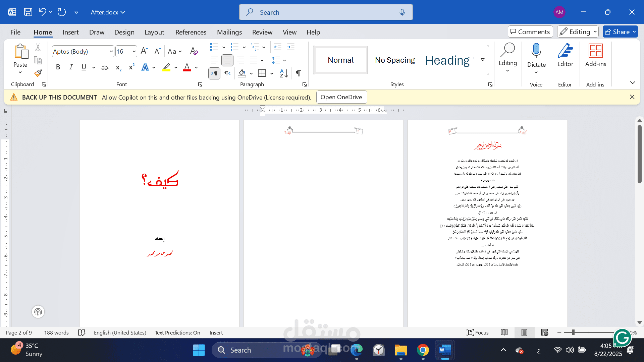The width and height of the screenshot is (644, 362).
Task: Toggle Show/Hide paragraph marks
Action: pos(298,73)
